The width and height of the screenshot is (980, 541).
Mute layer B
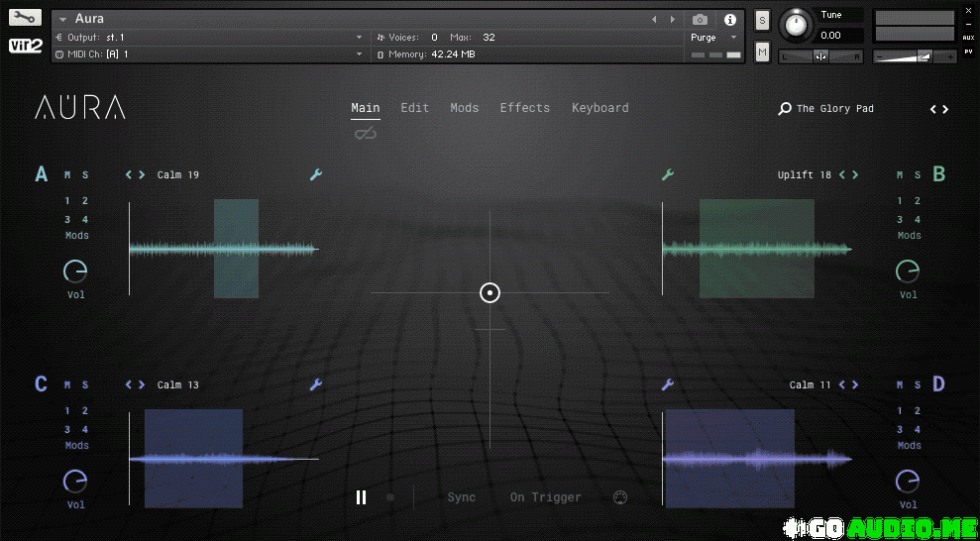(900, 175)
